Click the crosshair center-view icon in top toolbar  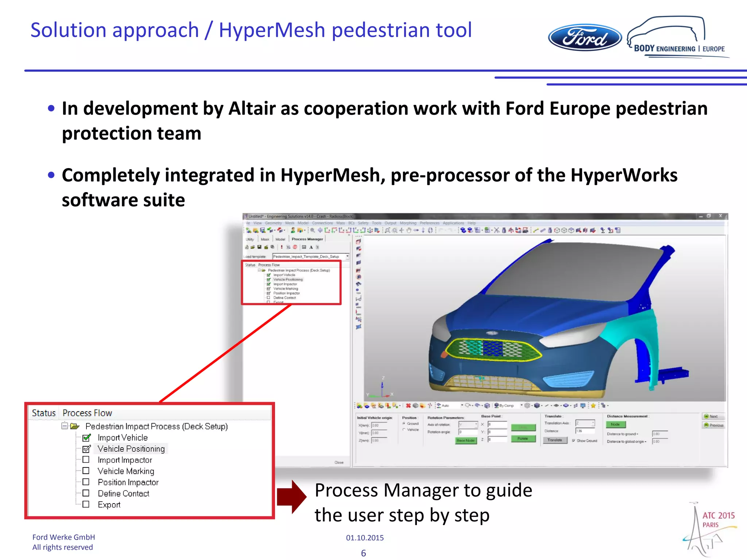(x=402, y=230)
